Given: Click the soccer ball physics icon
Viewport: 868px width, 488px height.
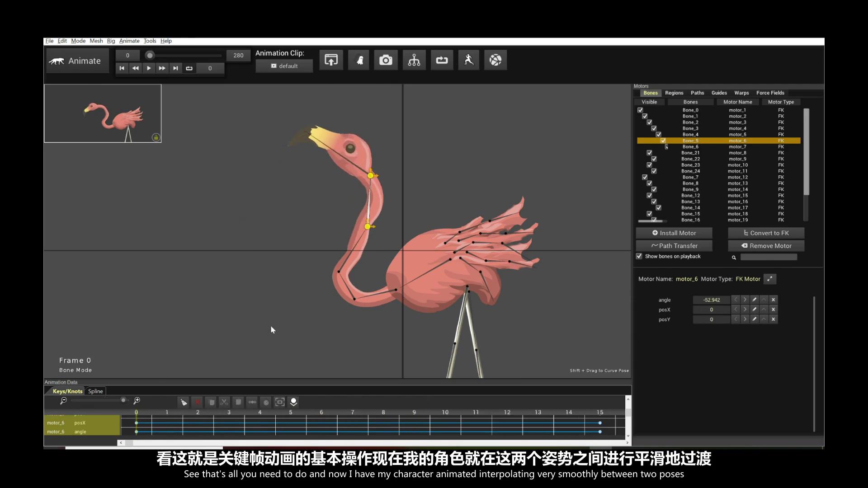Looking at the screenshot, I should 495,60.
